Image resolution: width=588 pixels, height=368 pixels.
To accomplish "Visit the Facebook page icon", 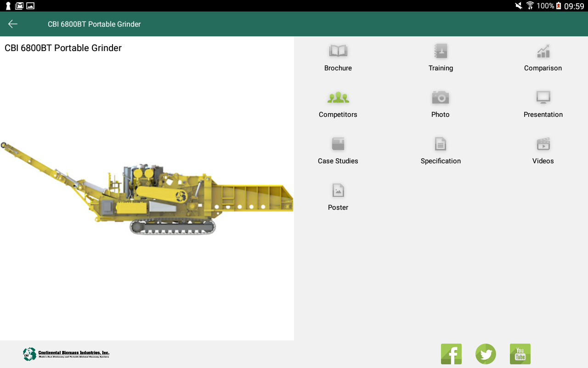I will pos(451,354).
